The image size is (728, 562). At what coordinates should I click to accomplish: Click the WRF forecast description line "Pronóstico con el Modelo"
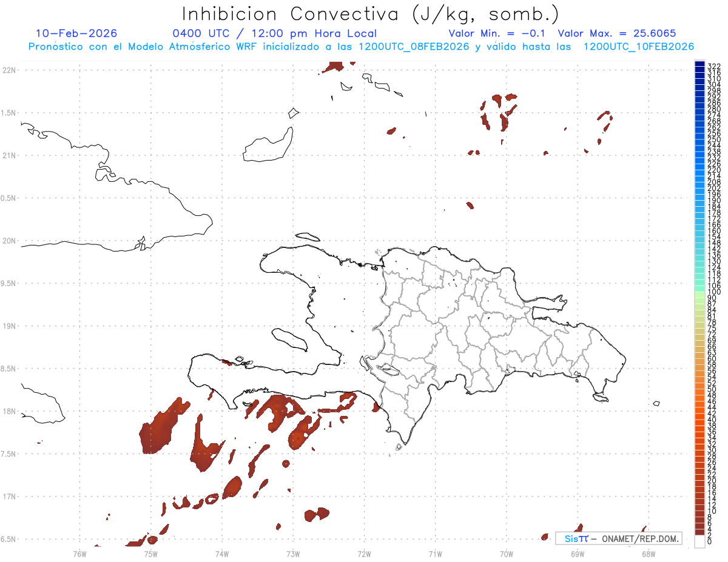point(361,46)
